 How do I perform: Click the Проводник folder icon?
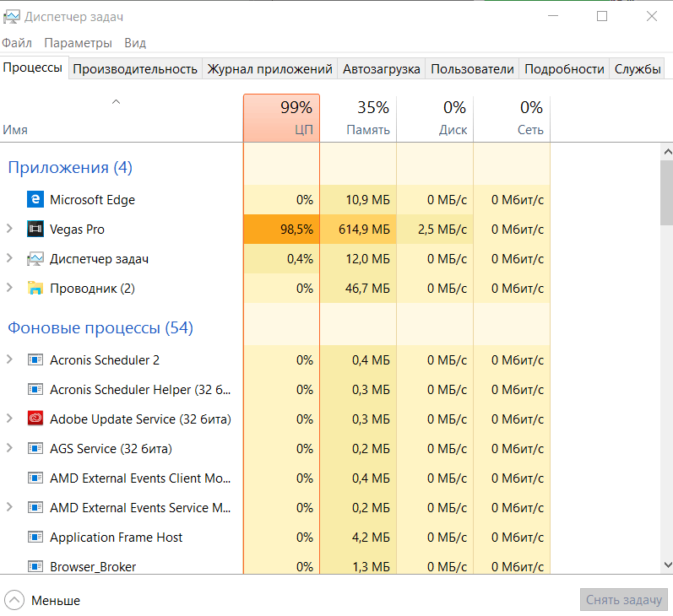coord(35,289)
